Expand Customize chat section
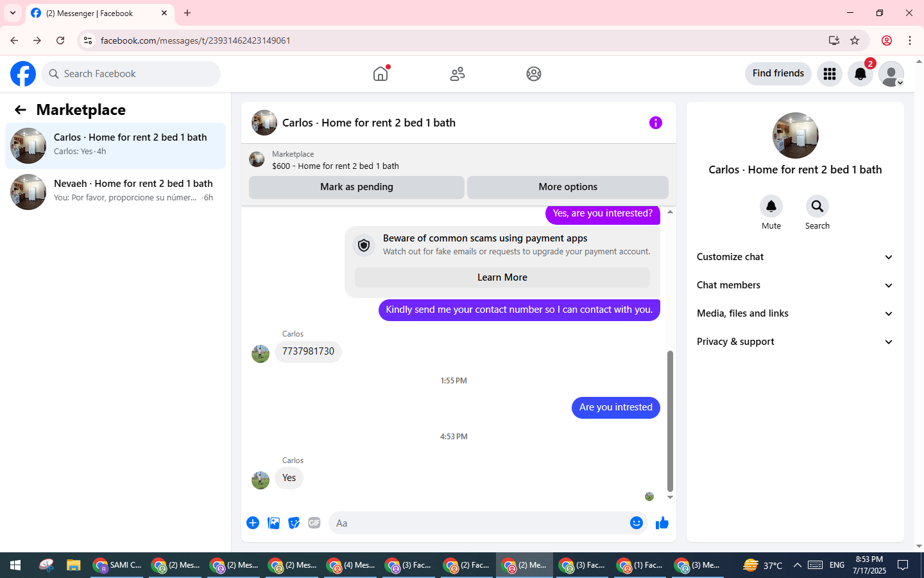This screenshot has height=578, width=924. 795,257
